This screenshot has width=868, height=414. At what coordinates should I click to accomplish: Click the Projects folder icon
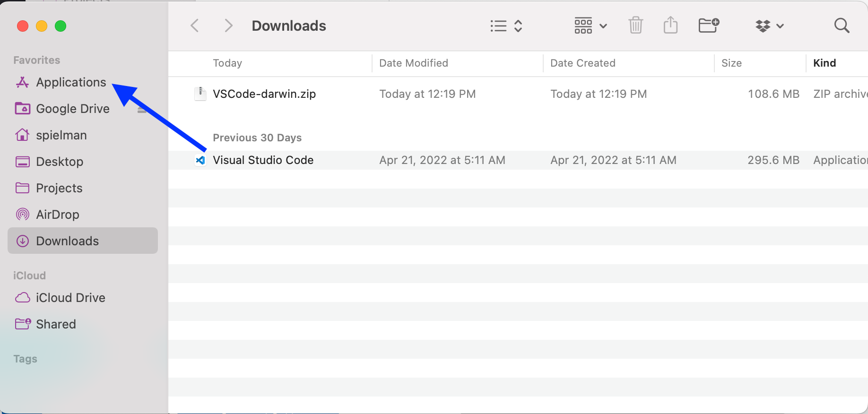pos(22,188)
